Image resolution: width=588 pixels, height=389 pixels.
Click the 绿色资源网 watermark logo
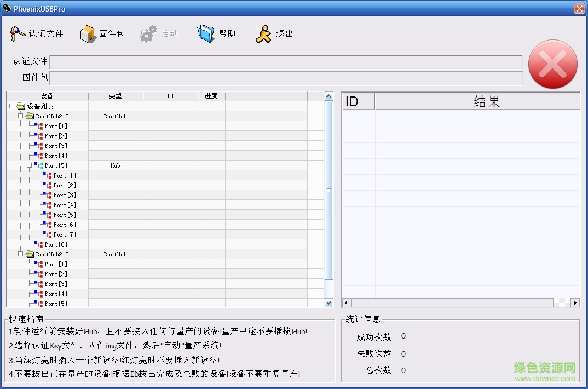tap(543, 367)
